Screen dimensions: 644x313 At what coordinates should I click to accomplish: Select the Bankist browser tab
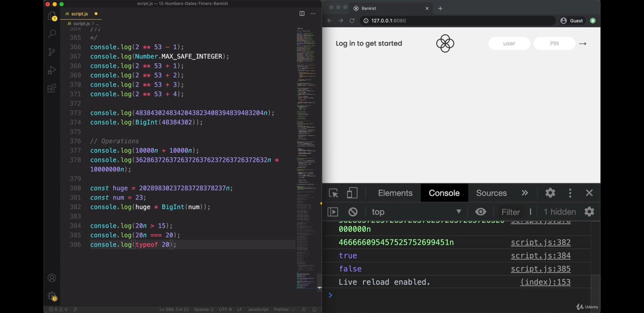(392, 8)
